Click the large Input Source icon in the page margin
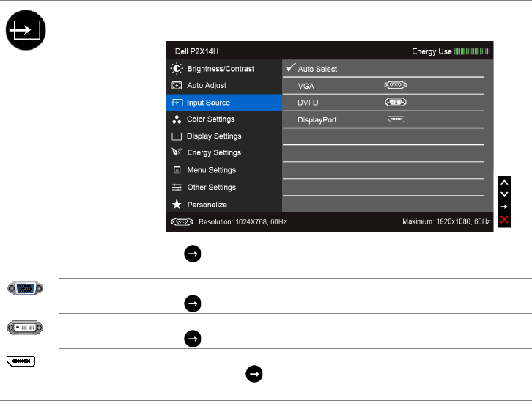This screenshot has height=401, width=532. 26,30
